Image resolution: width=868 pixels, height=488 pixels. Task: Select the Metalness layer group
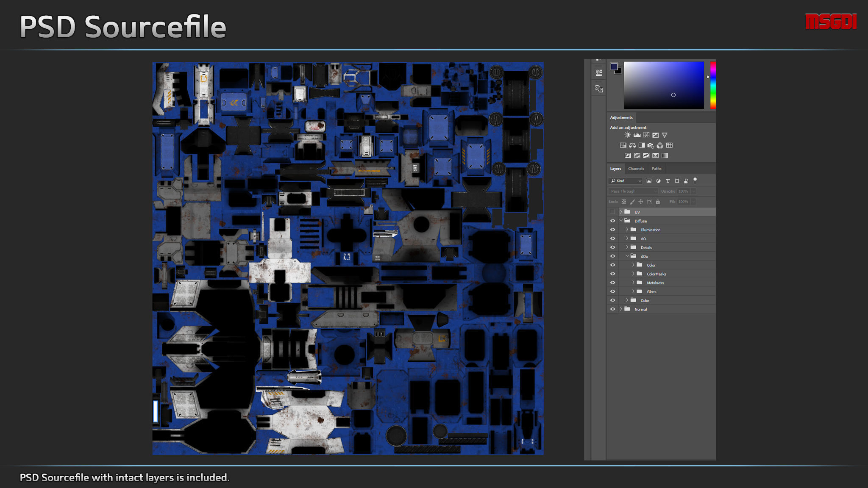655,283
